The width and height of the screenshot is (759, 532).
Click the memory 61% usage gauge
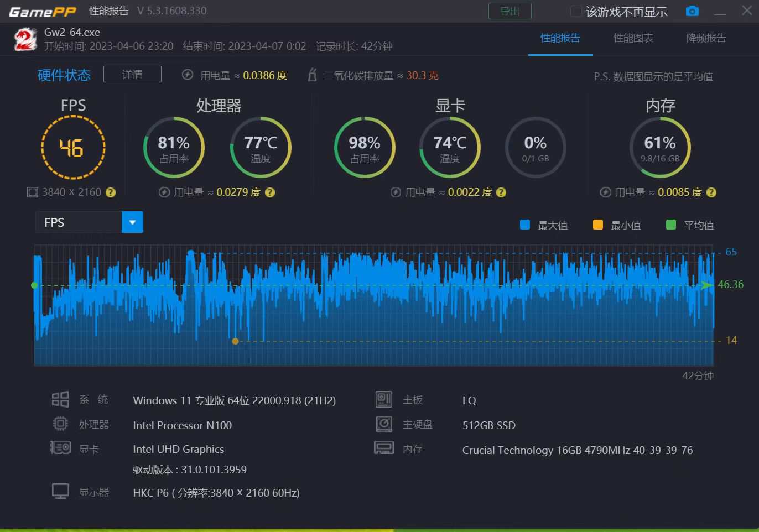coord(660,148)
